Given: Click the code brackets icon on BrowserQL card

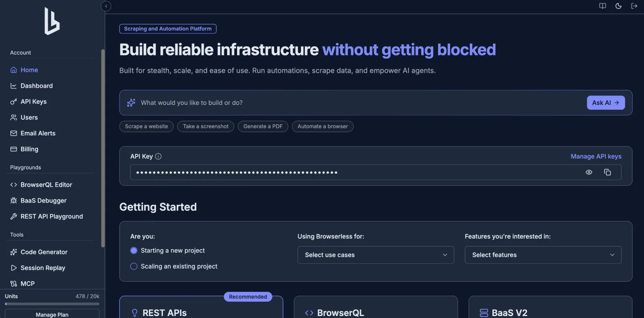Looking at the screenshot, I should point(309,313).
